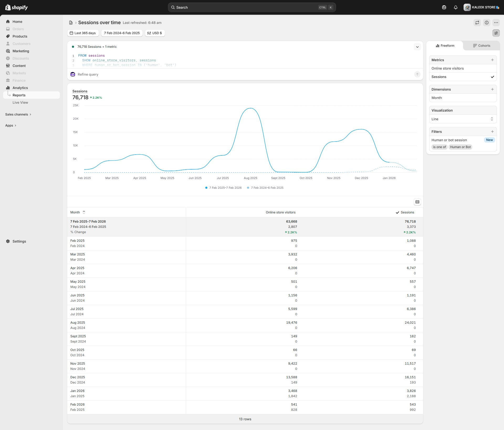Click the refresh report icon
Viewport: 504px width, 430px height.
click(477, 23)
